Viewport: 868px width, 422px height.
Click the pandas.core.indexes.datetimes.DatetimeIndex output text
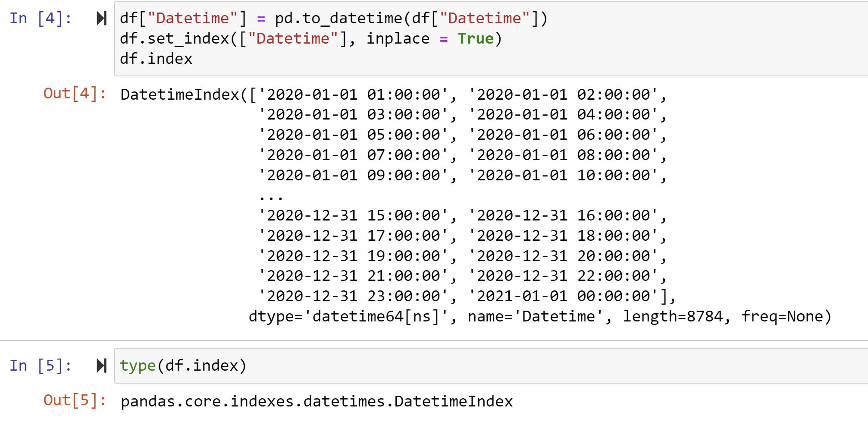coord(316,401)
